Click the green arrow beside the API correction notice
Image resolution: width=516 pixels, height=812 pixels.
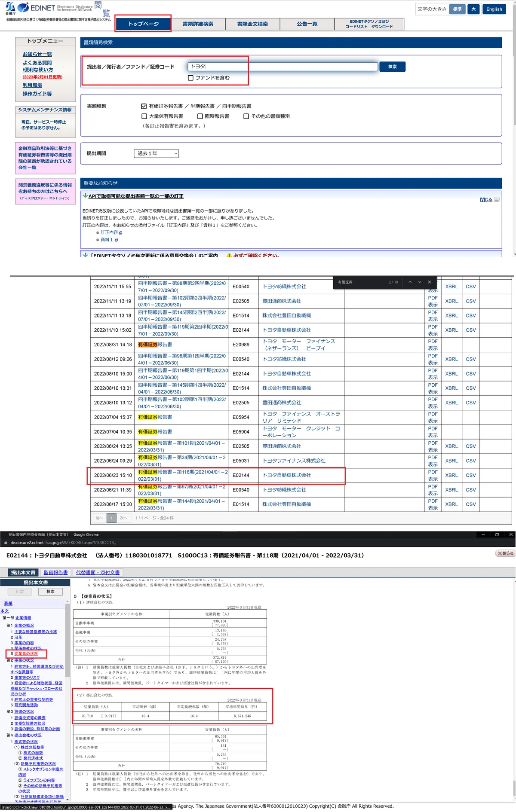click(85, 196)
